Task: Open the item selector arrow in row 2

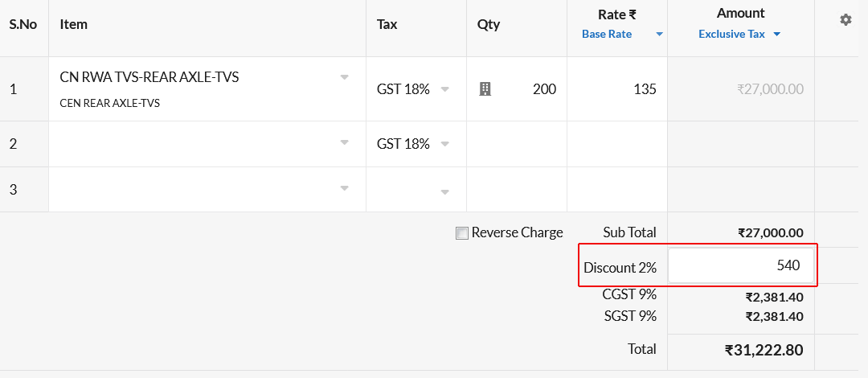Action: [x=344, y=142]
